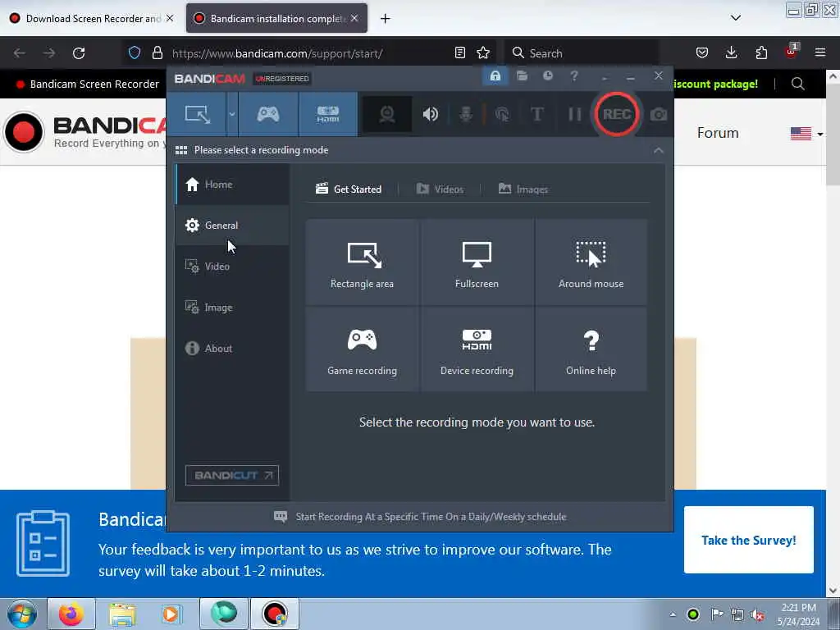
Task: Open a new Firefox tab
Action: point(386,19)
